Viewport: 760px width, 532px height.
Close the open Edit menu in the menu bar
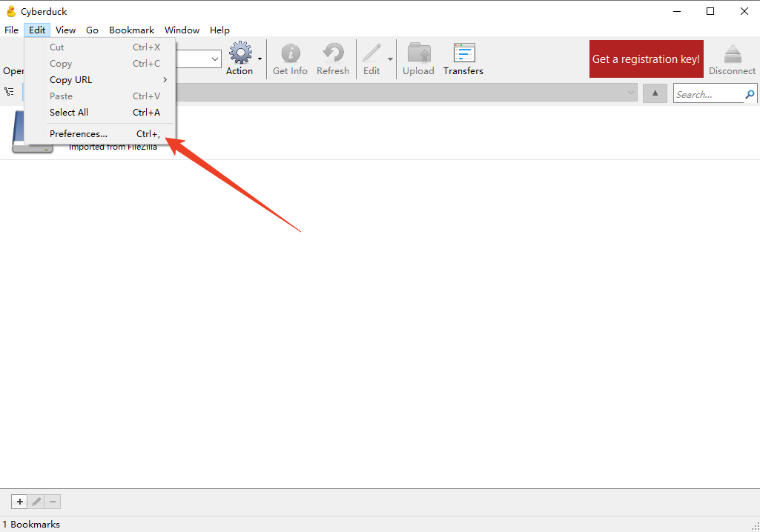pyautogui.click(x=37, y=30)
